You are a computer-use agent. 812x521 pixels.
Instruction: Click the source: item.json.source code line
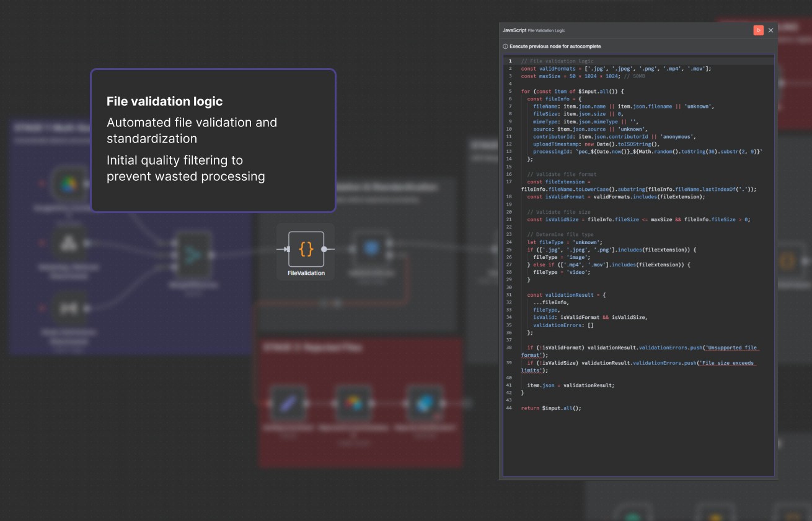[x=591, y=129]
